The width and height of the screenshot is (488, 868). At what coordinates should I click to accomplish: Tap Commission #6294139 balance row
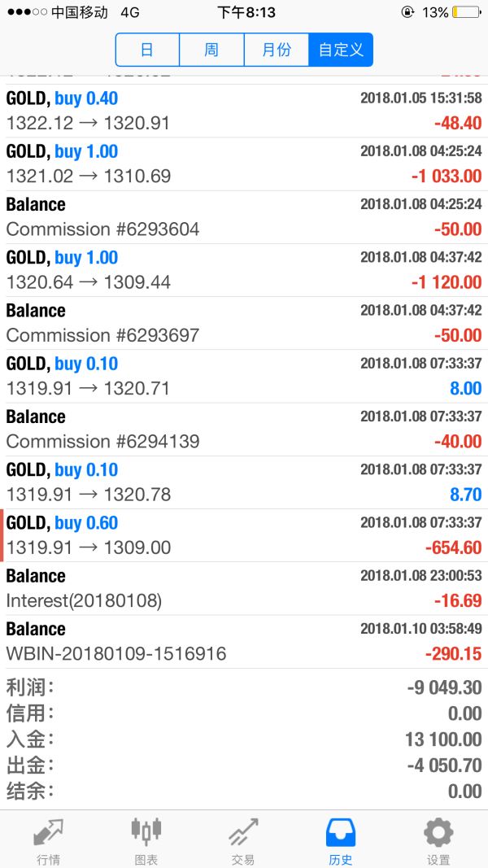point(244,430)
